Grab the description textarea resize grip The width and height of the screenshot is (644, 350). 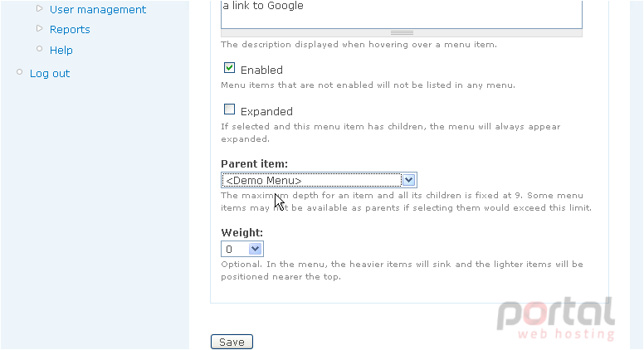[x=402, y=33]
